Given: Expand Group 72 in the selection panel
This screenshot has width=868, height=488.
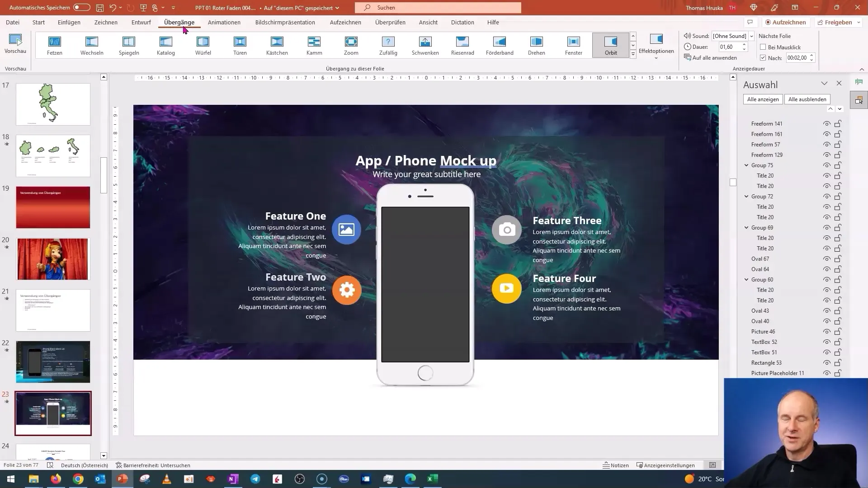Looking at the screenshot, I should click(x=746, y=196).
